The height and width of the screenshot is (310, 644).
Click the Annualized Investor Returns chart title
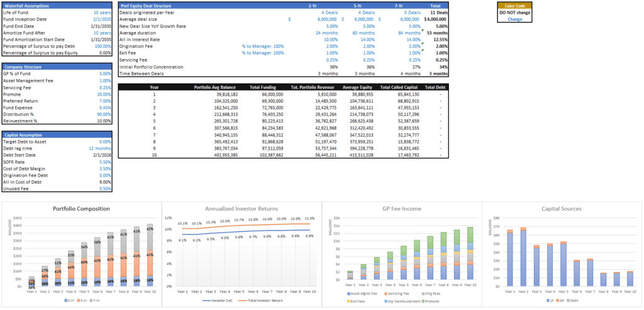[242, 209]
